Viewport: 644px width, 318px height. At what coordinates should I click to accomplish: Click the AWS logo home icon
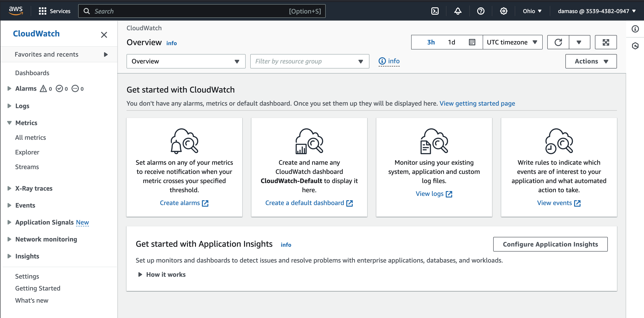pyautogui.click(x=16, y=11)
